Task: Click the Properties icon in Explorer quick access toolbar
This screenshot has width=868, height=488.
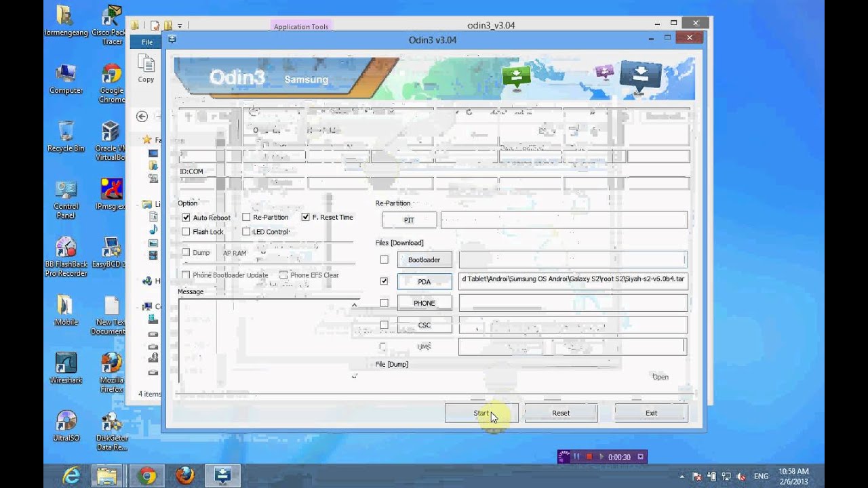Action: click(x=155, y=26)
